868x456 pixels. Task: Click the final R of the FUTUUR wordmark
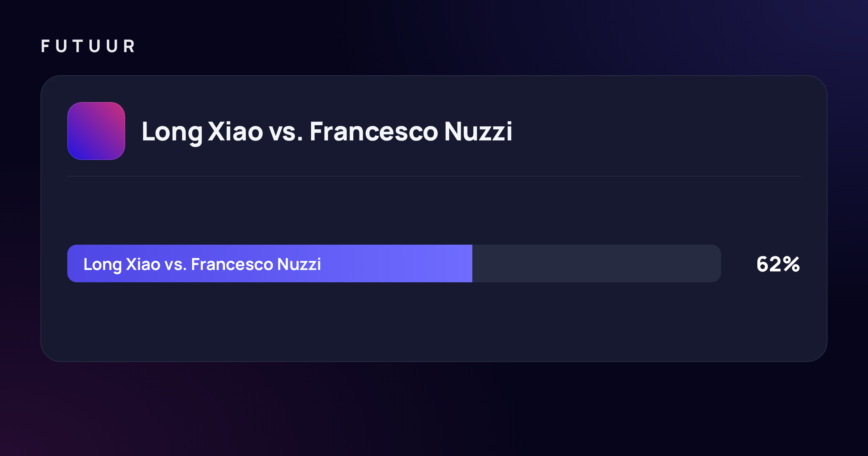click(x=129, y=46)
